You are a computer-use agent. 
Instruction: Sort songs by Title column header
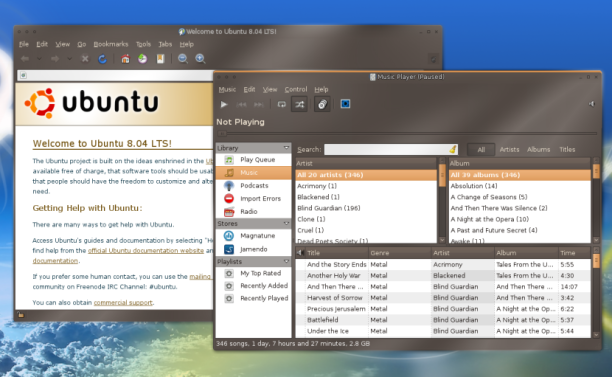[x=336, y=253]
